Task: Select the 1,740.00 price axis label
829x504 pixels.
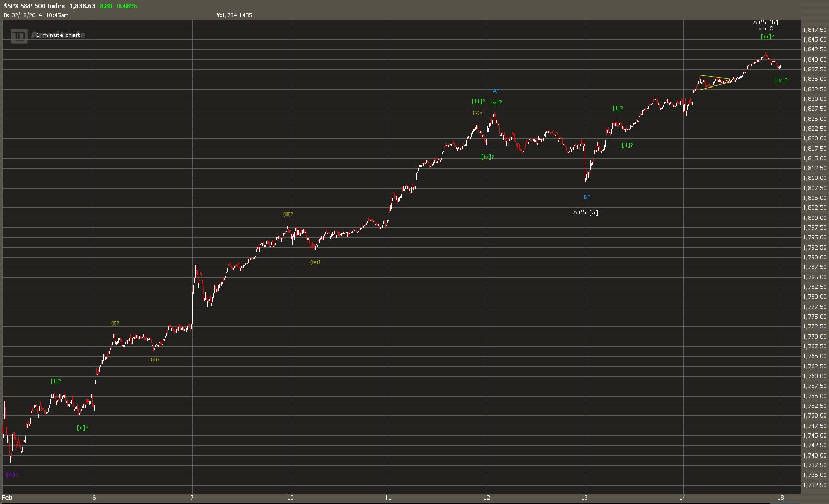Action: tap(815, 455)
